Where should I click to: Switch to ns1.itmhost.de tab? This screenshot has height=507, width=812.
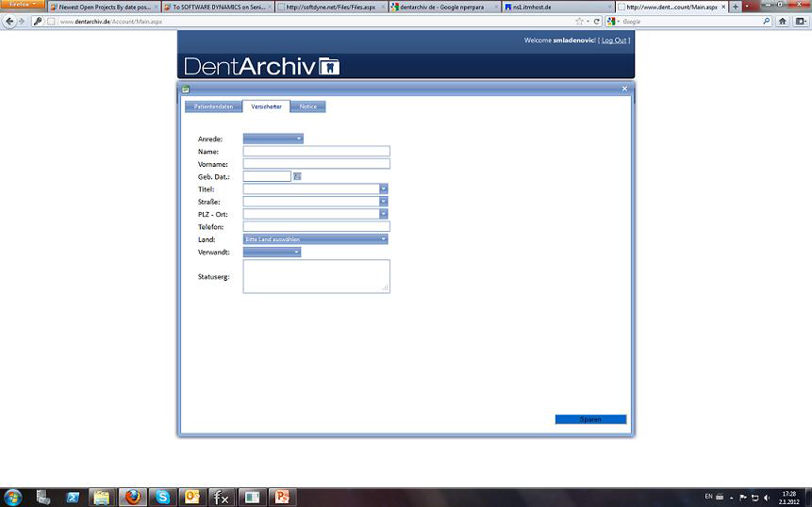pos(558,8)
